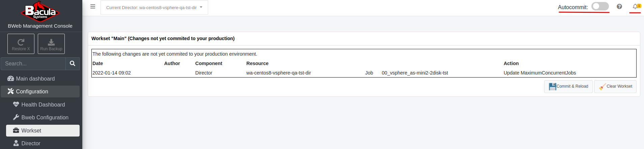Click the Run Backup icon button
644x149 pixels.
pyautogui.click(x=51, y=44)
